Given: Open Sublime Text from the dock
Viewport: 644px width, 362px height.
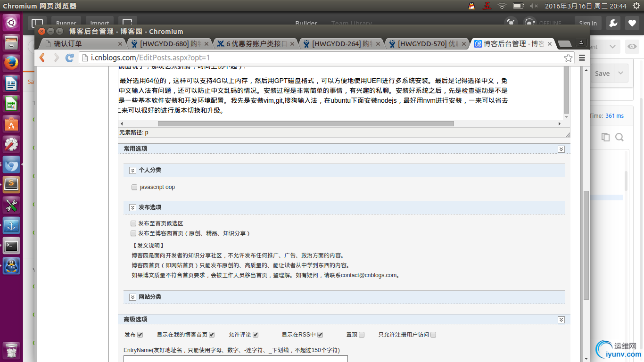Looking at the screenshot, I should pyautogui.click(x=11, y=185).
